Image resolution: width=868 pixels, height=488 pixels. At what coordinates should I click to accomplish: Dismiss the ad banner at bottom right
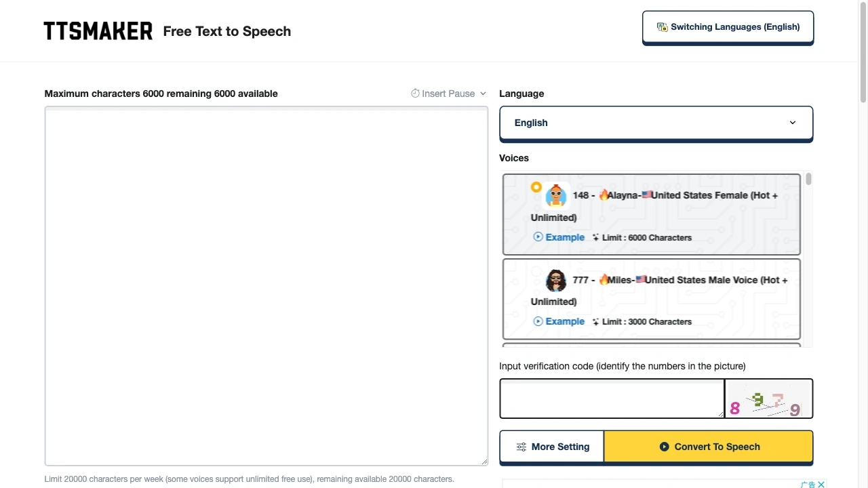[x=821, y=484]
